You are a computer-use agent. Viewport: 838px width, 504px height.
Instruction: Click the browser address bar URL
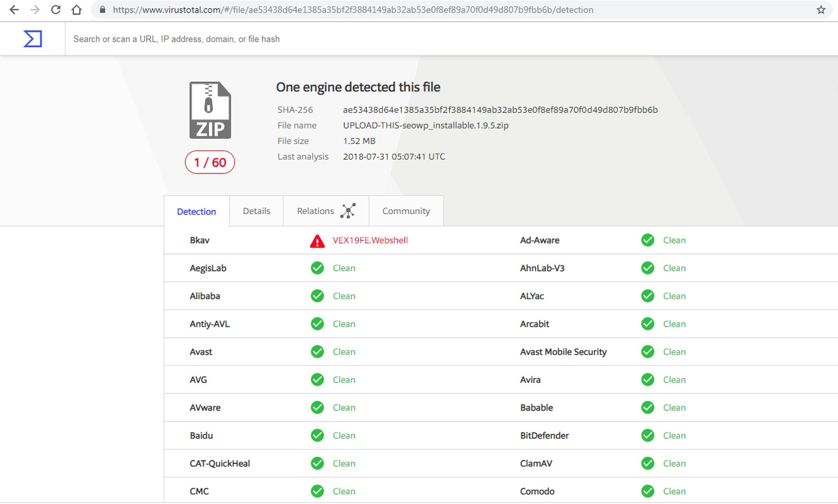click(x=354, y=10)
